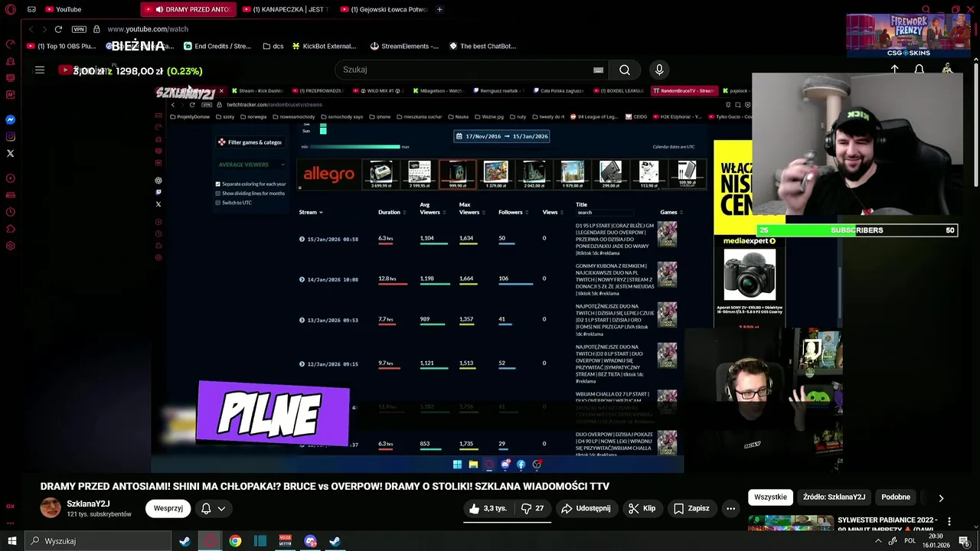Viewport: 980px width, 551px height.
Task: Open Instagram in Opera sidebar
Action: 10,136
